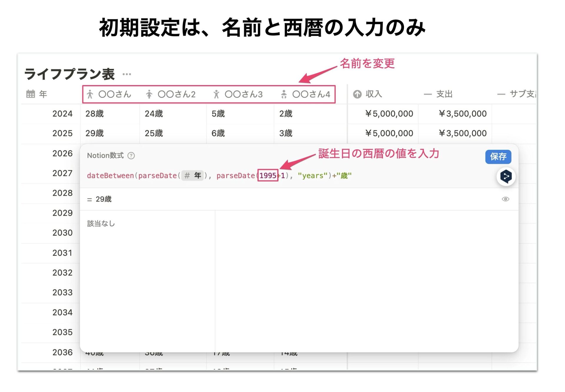Click the blue 保存 button
Screen dimensions: 565x392
click(x=498, y=156)
